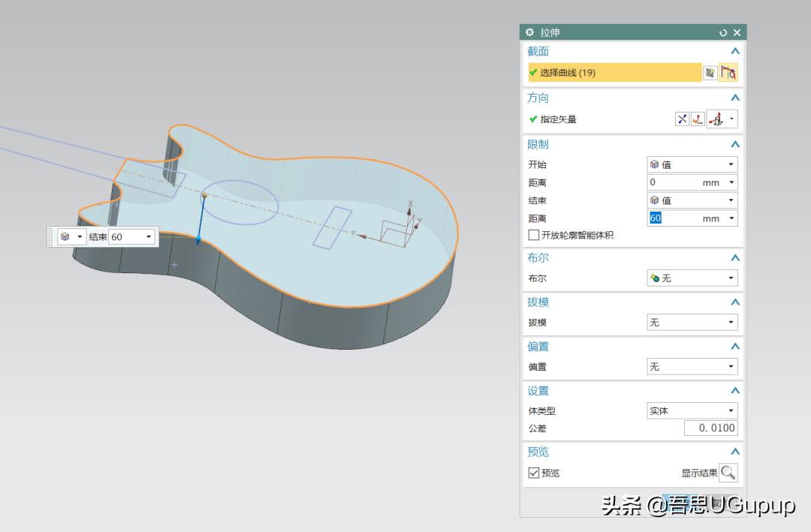Click the 重置 reset icon in title bar
Image resolution: width=811 pixels, height=532 pixels.
[722, 32]
